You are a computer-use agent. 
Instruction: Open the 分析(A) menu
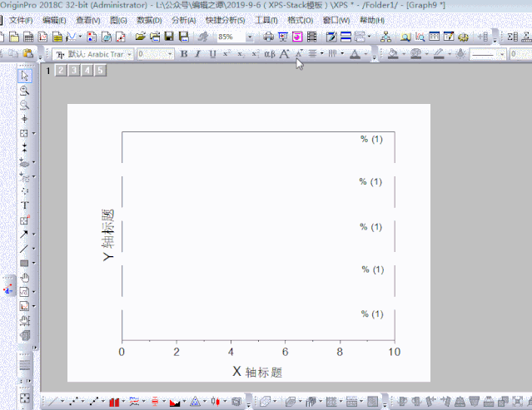click(x=183, y=20)
